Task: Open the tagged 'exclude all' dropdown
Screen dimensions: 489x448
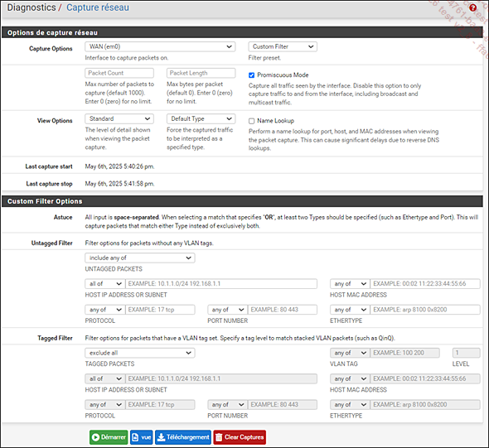Action: (x=140, y=353)
